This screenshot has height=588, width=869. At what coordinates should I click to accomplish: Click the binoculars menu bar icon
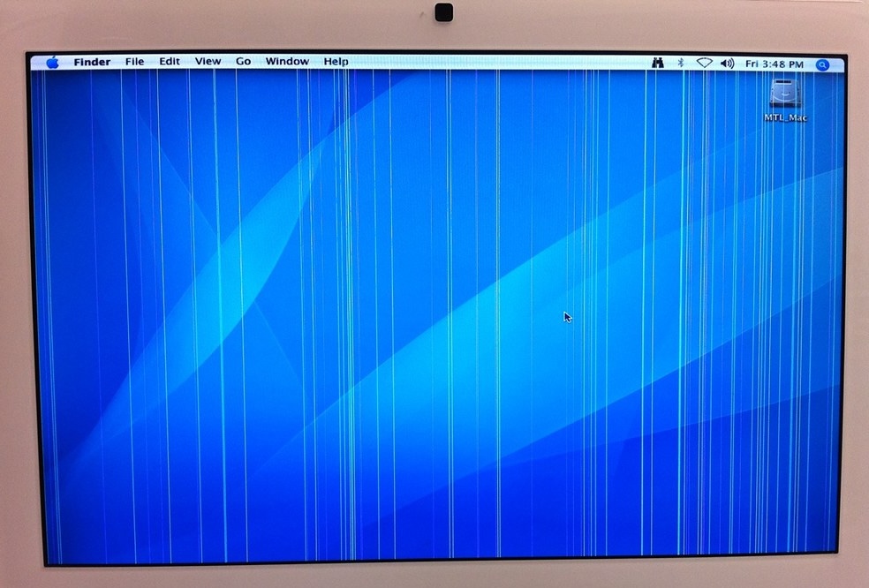pyautogui.click(x=657, y=64)
